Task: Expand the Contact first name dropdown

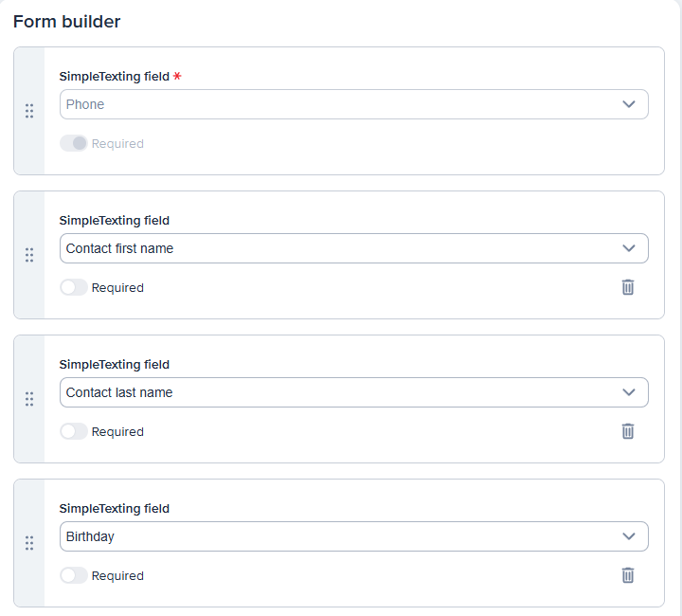Action: click(x=353, y=248)
